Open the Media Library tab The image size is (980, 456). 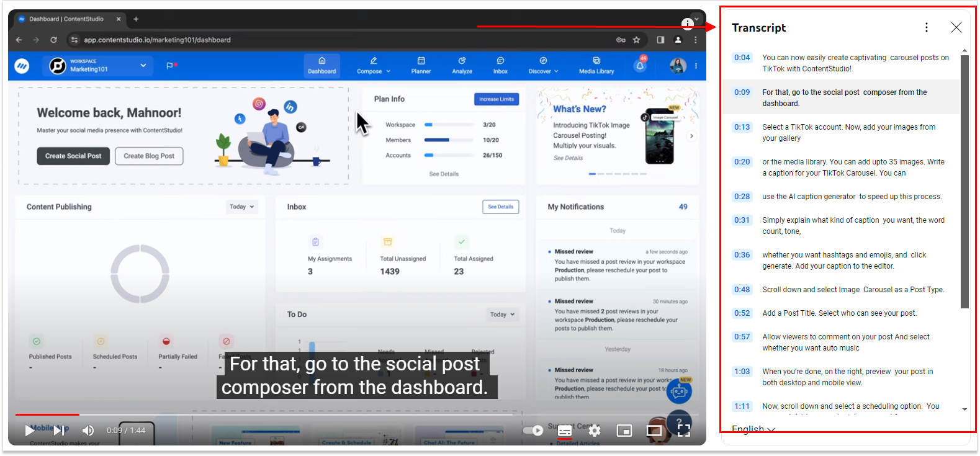coord(596,66)
